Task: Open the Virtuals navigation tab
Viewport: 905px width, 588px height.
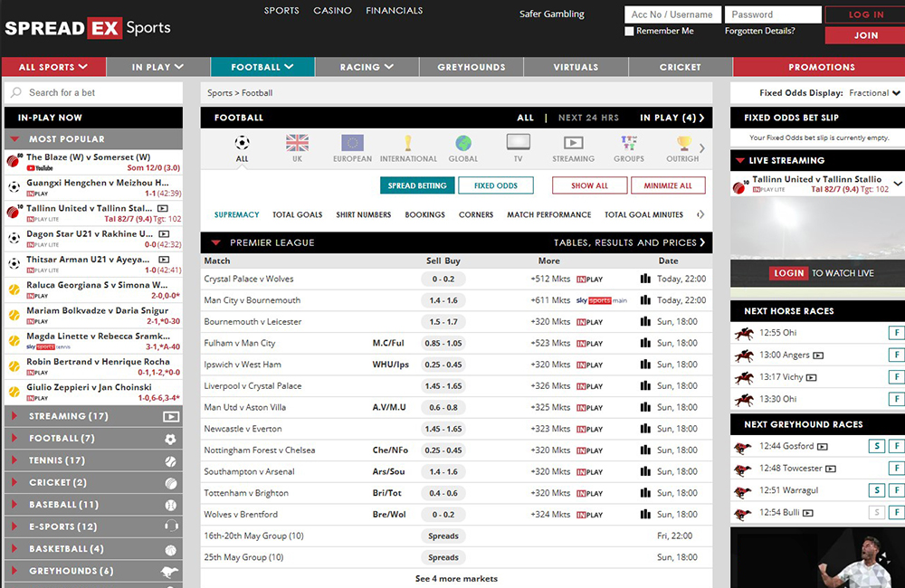Action: (x=576, y=67)
